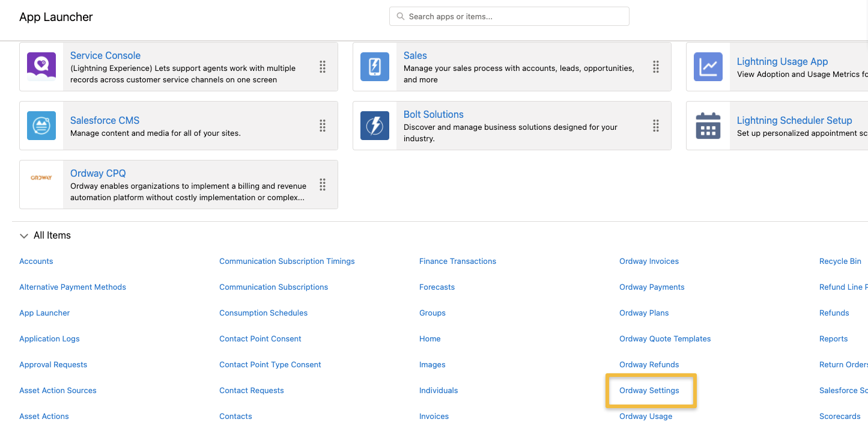This screenshot has height=434, width=868.
Task: Open the Refunds item
Action: pos(834,313)
